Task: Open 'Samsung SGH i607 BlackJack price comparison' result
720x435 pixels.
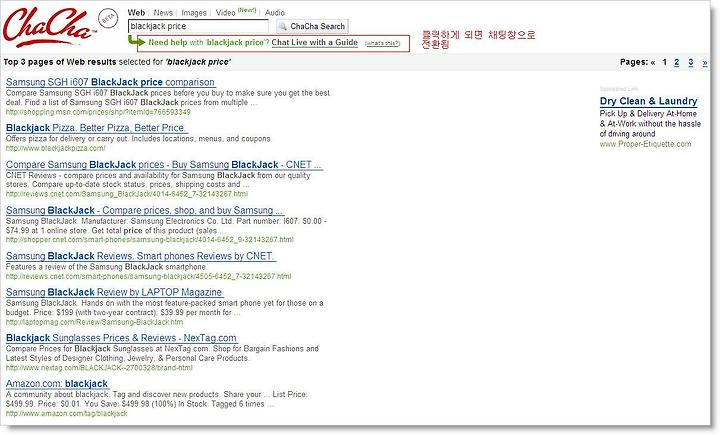Action: 110,82
